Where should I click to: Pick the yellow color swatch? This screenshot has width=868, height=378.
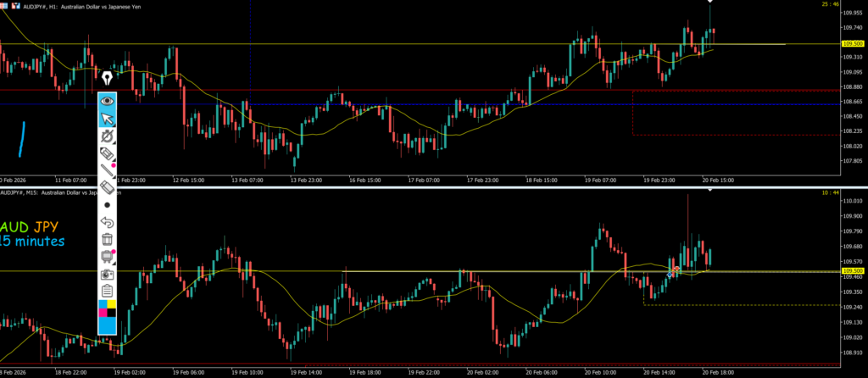(x=112, y=304)
